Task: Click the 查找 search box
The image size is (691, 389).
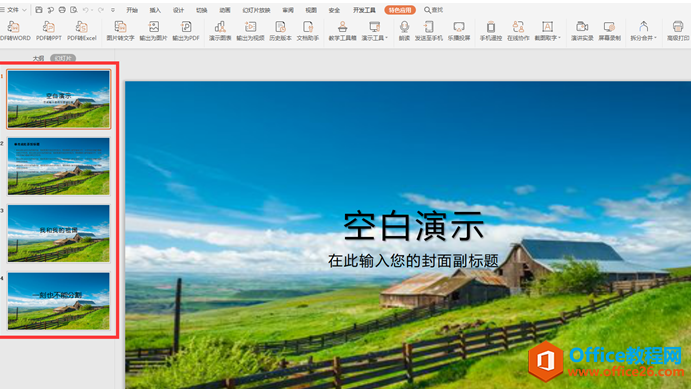Action: coord(434,10)
